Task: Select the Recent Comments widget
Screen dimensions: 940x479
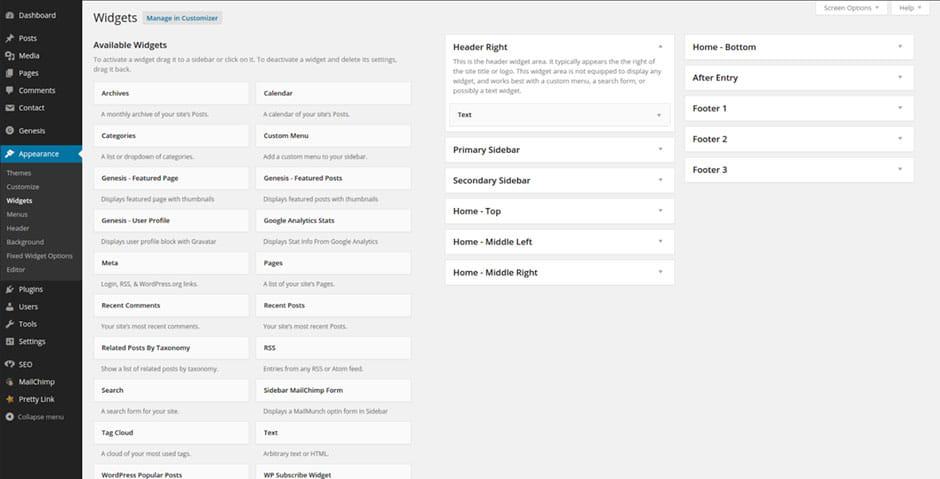Action: 171,306
